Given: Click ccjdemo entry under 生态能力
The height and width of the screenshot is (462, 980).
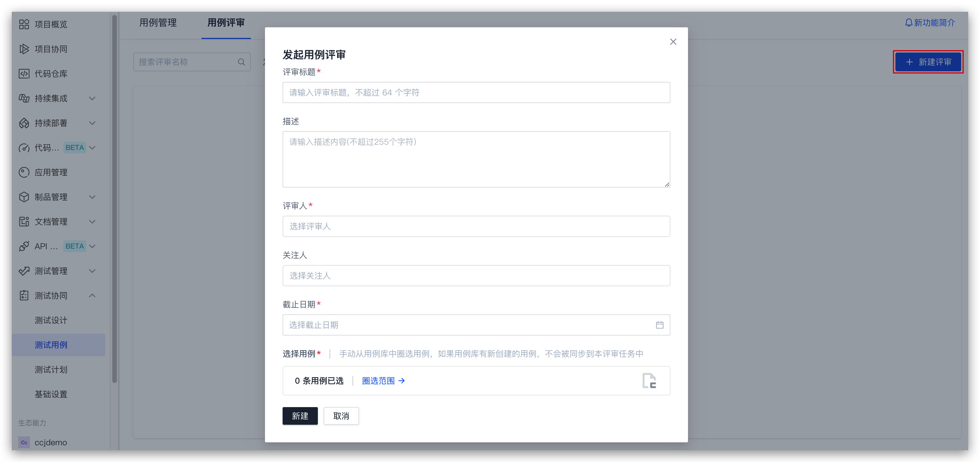Looking at the screenshot, I should point(51,443).
